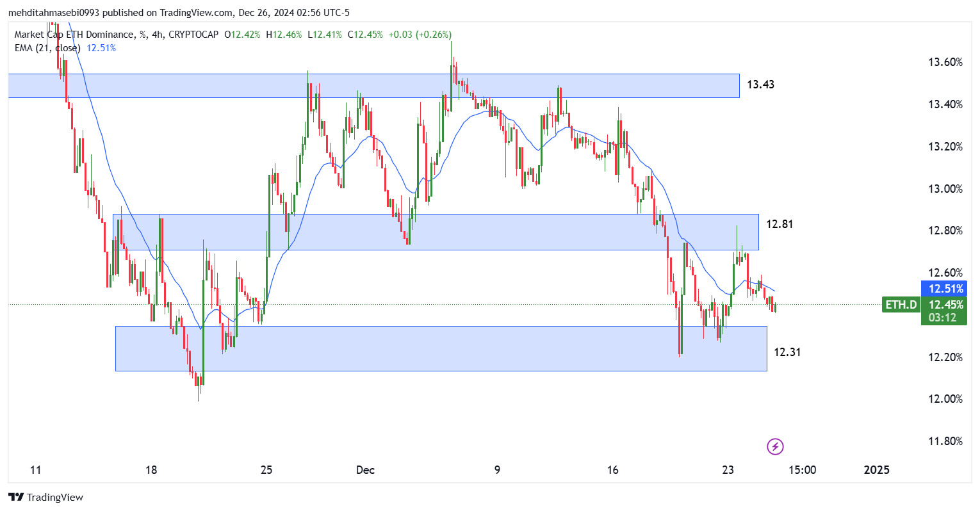980x511 pixels.
Task: Select the upper 13.43 blue rectangle zone
Action: (374, 86)
